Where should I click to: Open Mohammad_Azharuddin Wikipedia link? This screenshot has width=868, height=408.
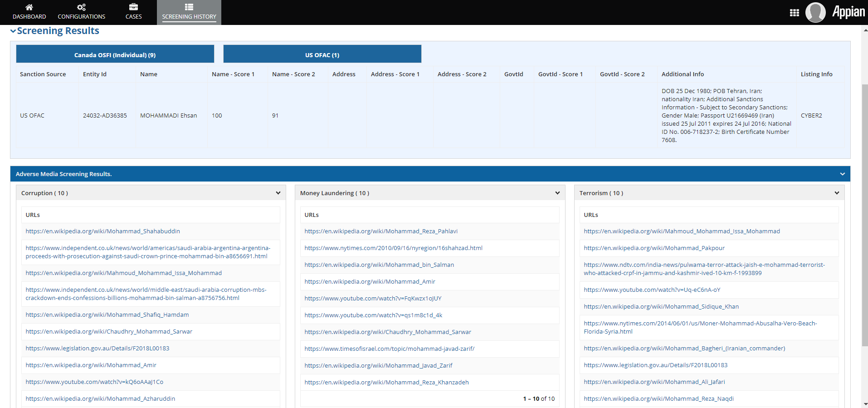click(x=100, y=398)
